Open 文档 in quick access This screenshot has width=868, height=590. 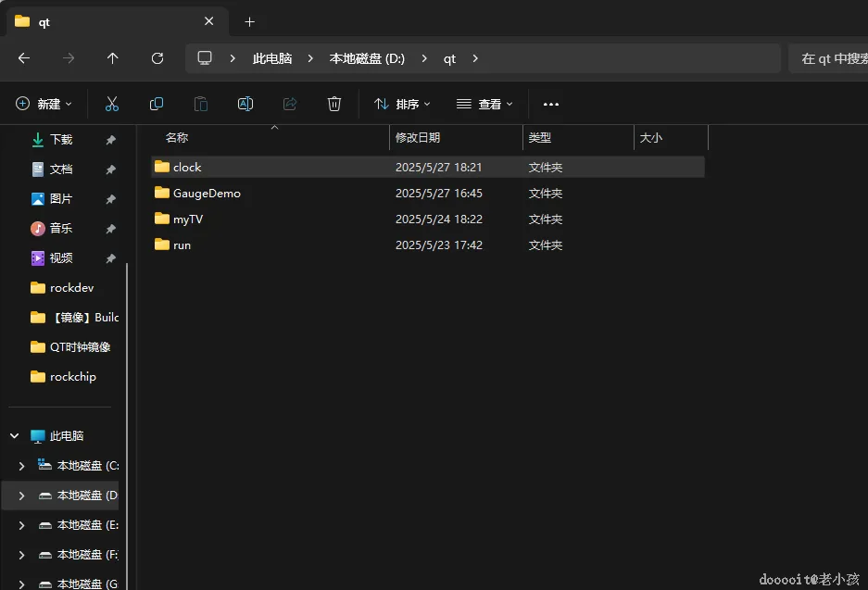click(61, 169)
